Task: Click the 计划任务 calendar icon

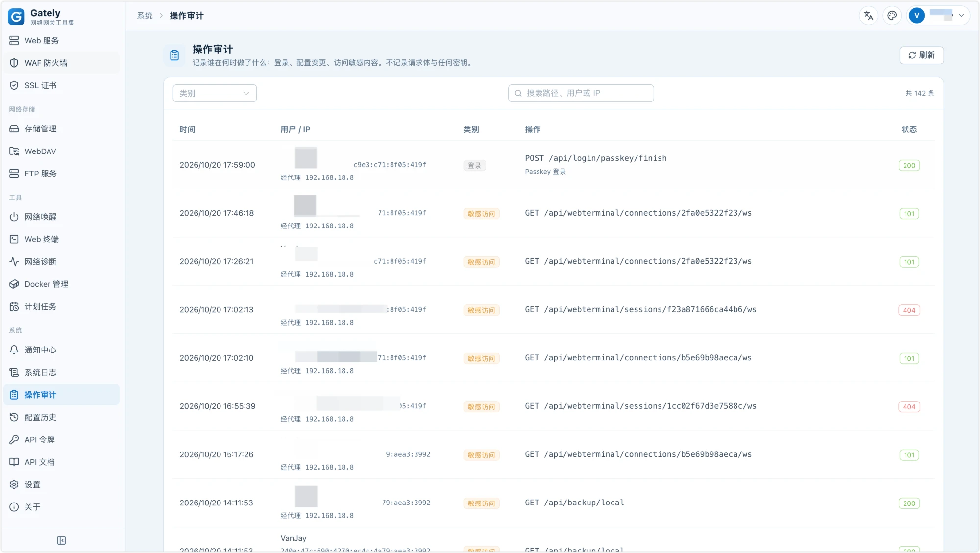Action: pyautogui.click(x=14, y=307)
